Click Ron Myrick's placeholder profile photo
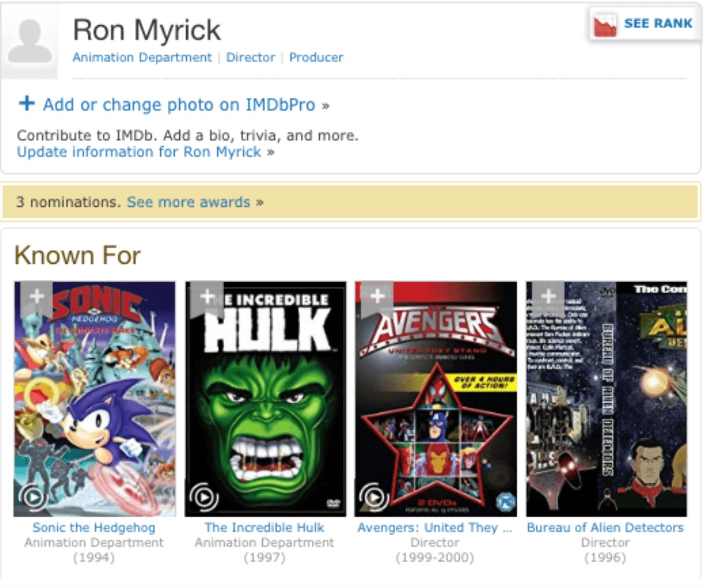 click(x=30, y=42)
